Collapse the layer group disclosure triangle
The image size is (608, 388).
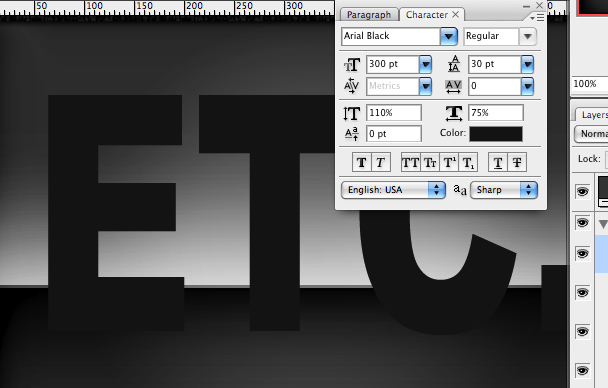click(x=603, y=224)
